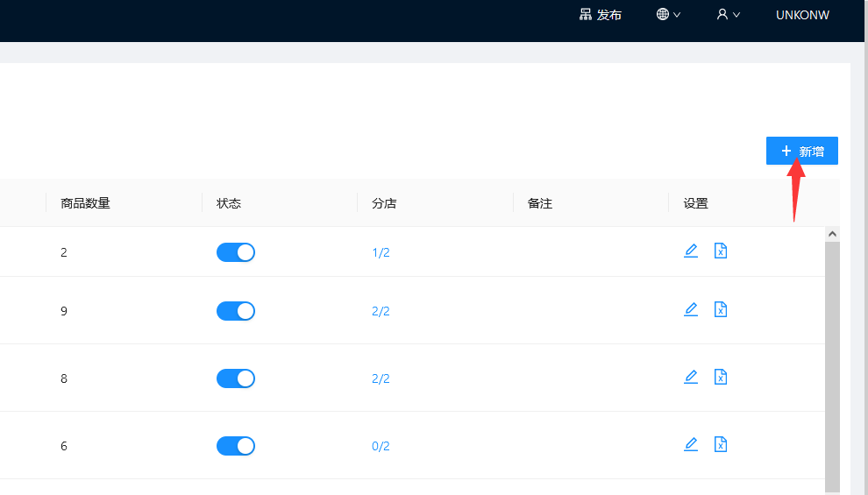Click edit pencil icon in the 0/2 row
Image resolution: width=868 pixels, height=495 pixels.
tap(691, 444)
